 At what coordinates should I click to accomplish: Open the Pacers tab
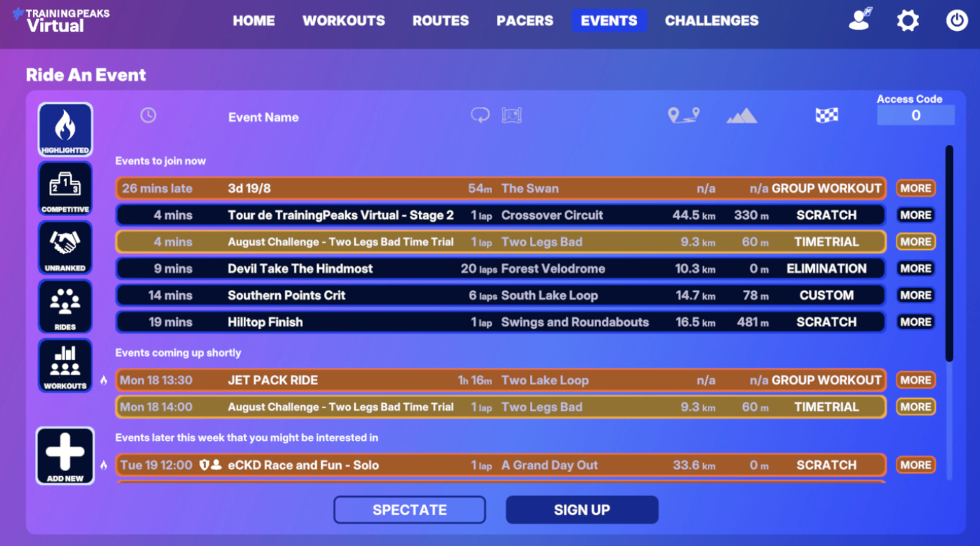(x=525, y=20)
